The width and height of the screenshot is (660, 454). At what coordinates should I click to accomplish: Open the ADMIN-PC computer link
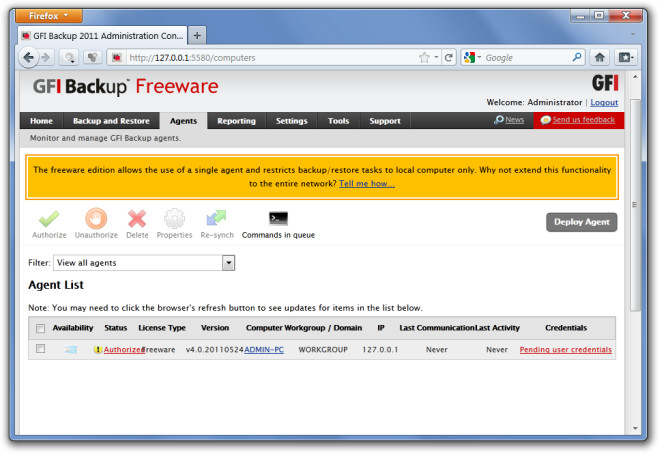tap(264, 350)
